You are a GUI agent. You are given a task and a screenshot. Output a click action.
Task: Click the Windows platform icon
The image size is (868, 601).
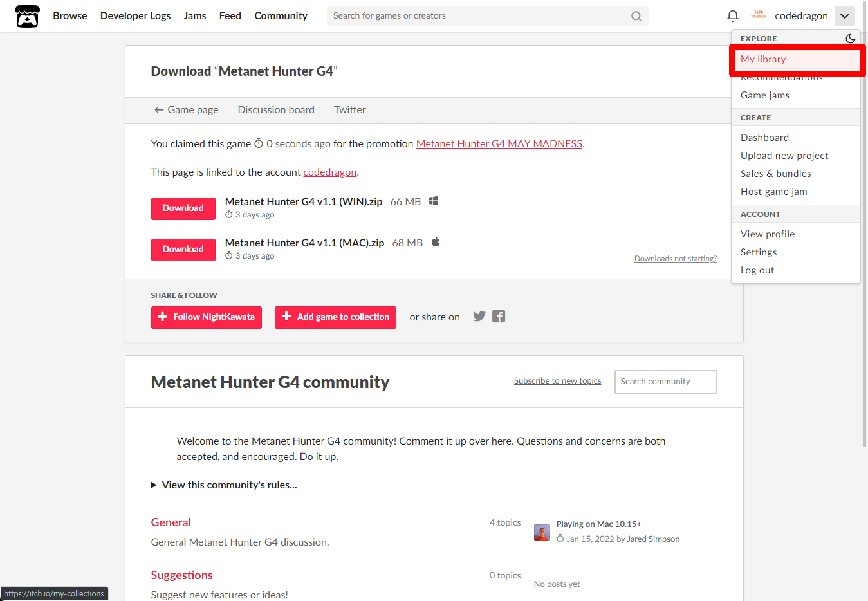tap(434, 201)
